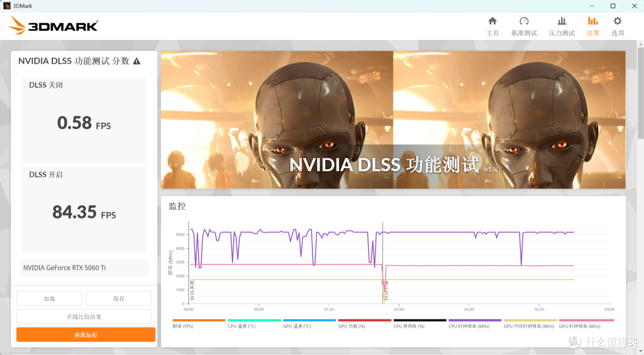This screenshot has height=355, width=644.
Task: Click the 0.58 FPS score value
Action: pos(84,123)
